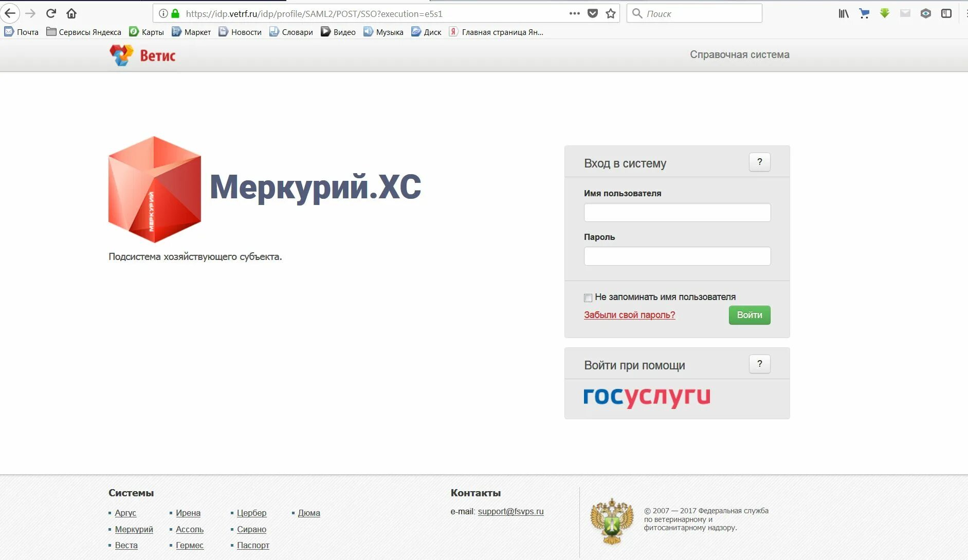Viewport: 968px width, 560px height.
Task: Check Не запоминать имя пользователя box
Action: click(x=588, y=298)
